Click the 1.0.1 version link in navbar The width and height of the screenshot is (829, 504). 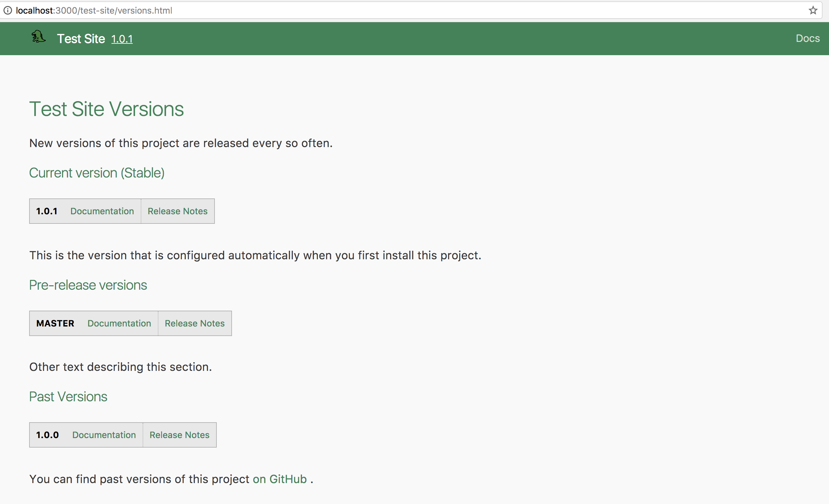pyautogui.click(x=122, y=39)
